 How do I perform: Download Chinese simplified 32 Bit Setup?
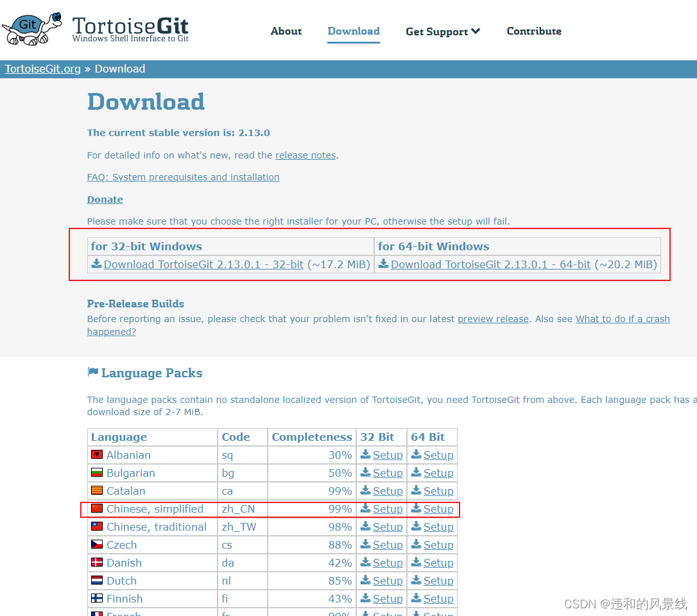(388, 509)
